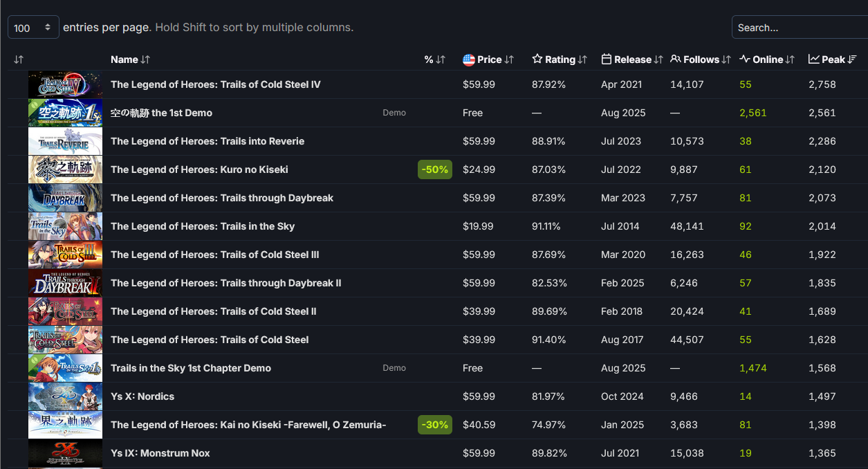Click inside the Search input field

pyautogui.click(x=799, y=28)
